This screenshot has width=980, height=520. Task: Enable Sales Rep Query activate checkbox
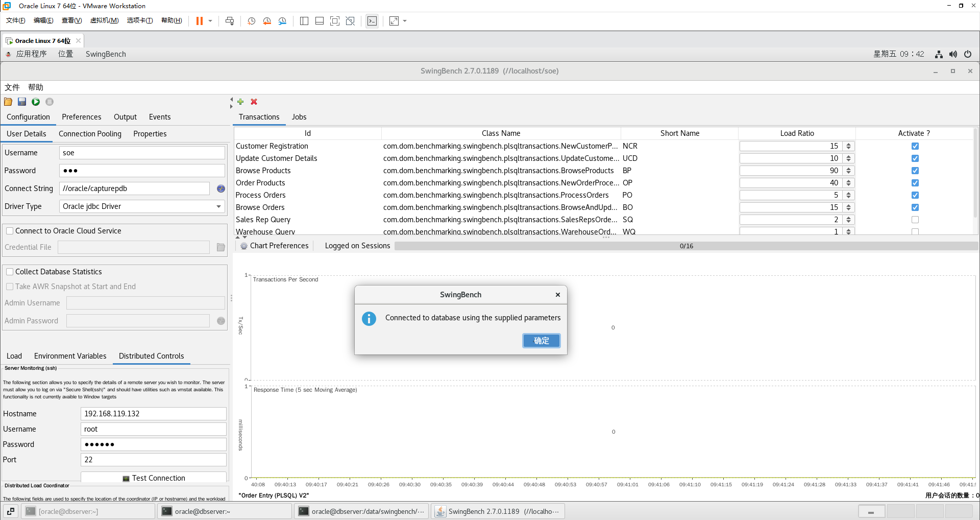pyautogui.click(x=915, y=220)
